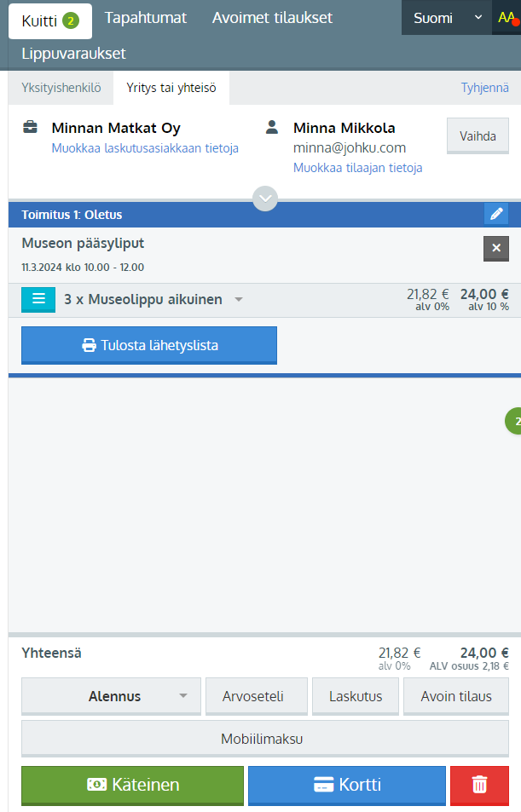Pay with Käteinen cash button

(132, 785)
